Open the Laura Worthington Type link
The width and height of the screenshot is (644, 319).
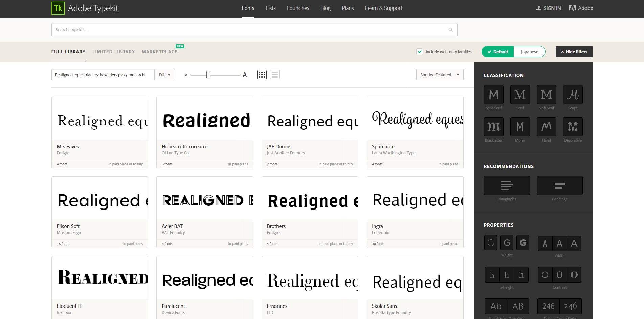pyautogui.click(x=393, y=153)
